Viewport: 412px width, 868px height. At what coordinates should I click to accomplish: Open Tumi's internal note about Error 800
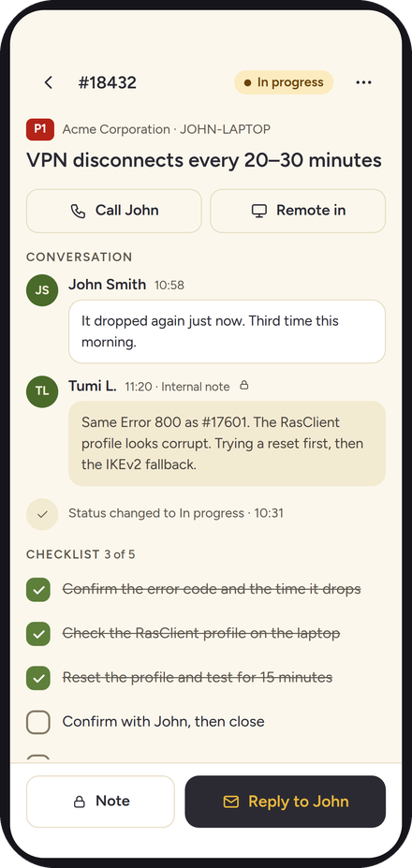pos(227,444)
